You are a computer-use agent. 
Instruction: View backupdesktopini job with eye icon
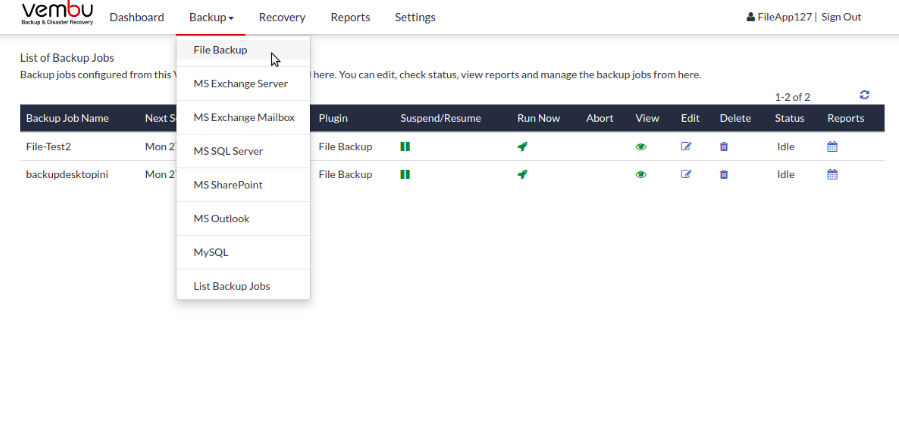[641, 174]
